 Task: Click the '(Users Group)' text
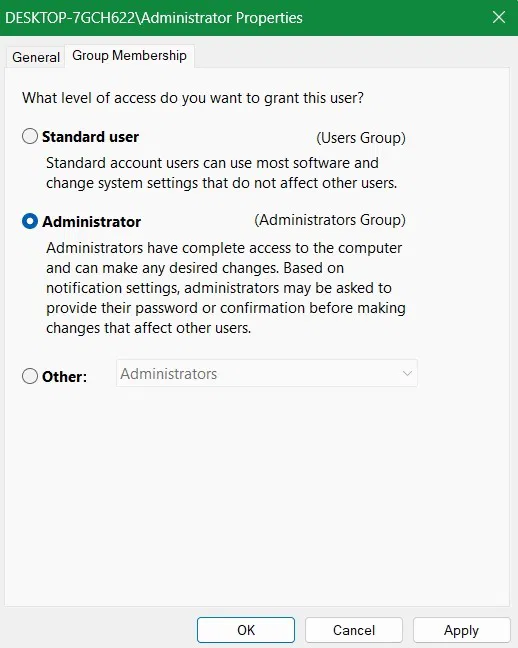pos(361,138)
